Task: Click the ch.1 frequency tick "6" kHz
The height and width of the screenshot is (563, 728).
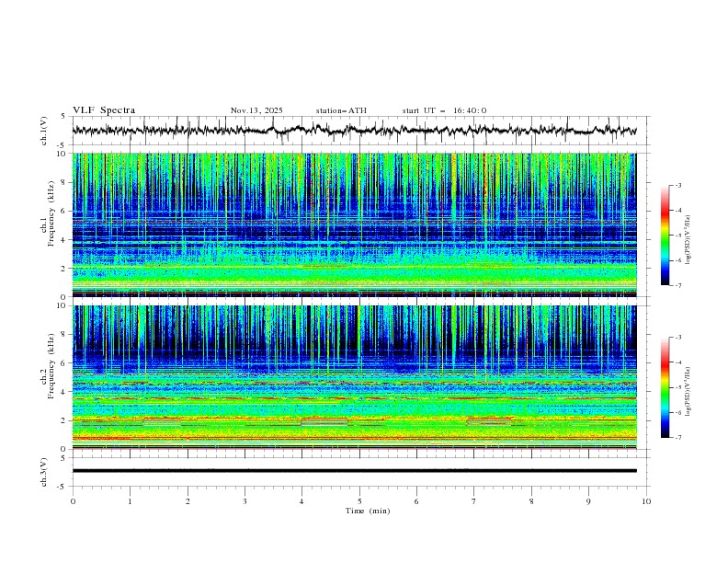Action: tap(65, 211)
